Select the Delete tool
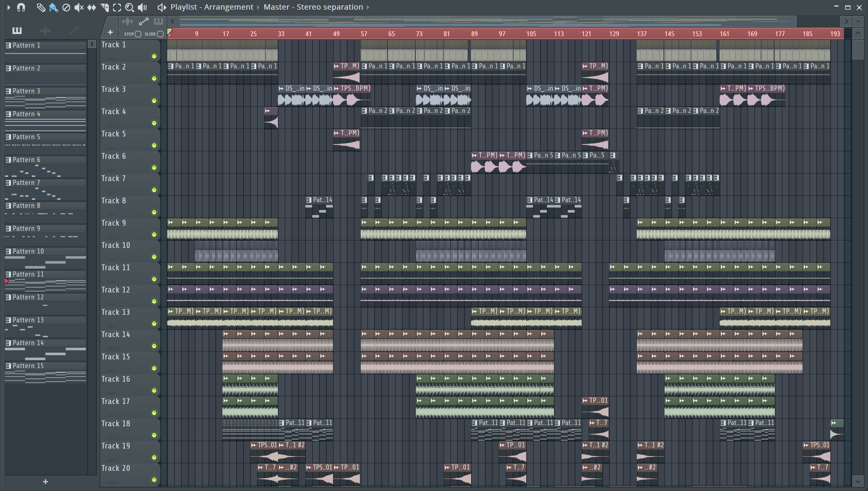Screen dimensions: 868x491 pos(66,7)
